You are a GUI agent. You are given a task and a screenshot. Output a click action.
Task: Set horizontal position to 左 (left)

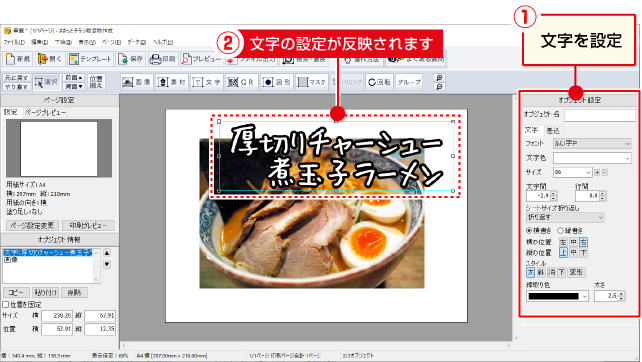coord(563,242)
